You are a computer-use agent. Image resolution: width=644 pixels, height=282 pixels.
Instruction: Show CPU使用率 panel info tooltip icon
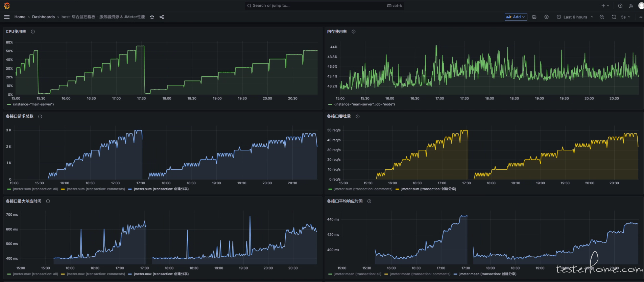[33, 31]
